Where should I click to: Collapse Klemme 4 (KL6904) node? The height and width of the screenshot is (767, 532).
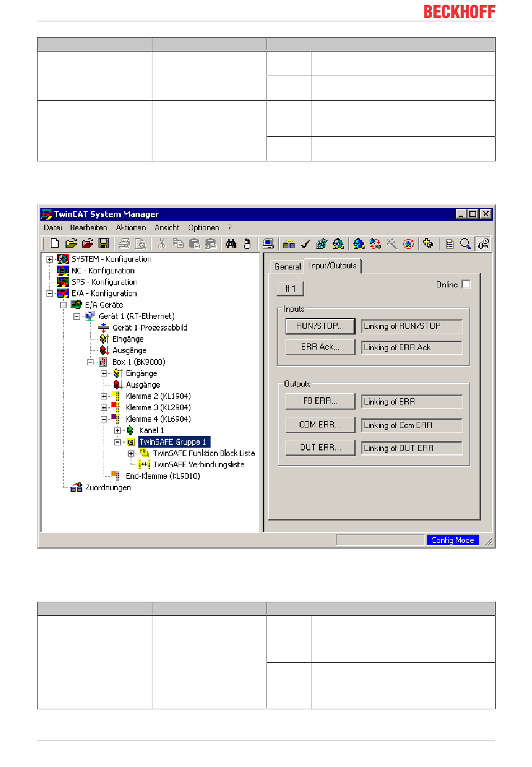point(104,419)
